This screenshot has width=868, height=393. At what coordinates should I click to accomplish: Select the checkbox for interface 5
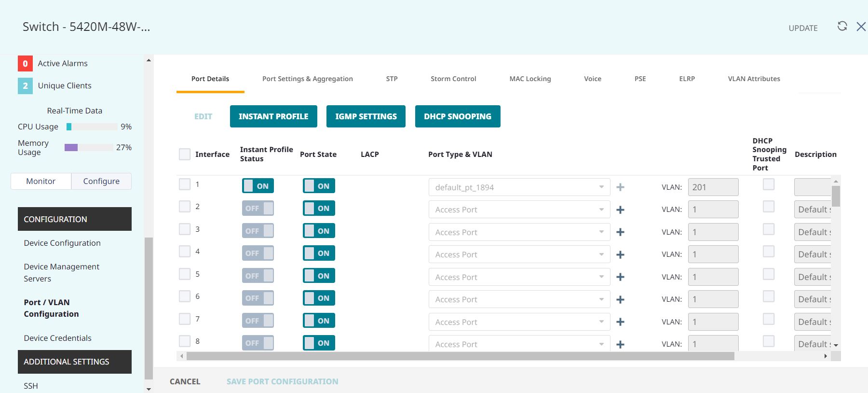click(185, 274)
